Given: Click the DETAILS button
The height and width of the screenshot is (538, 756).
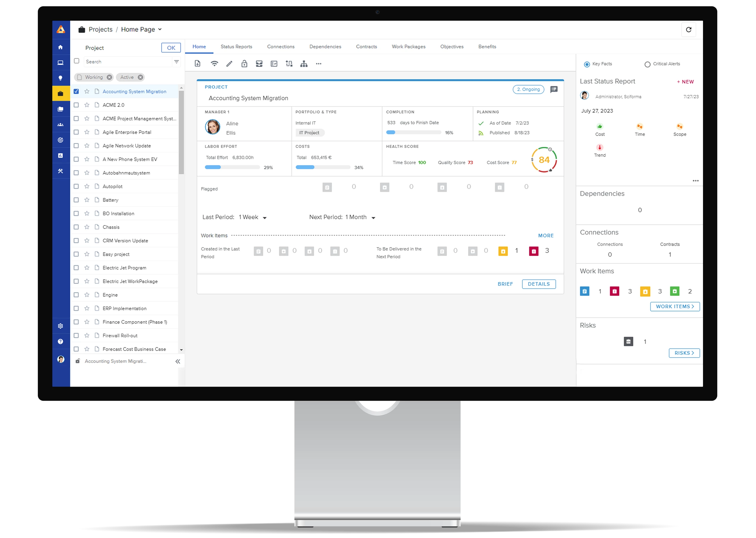Looking at the screenshot, I should (538, 284).
